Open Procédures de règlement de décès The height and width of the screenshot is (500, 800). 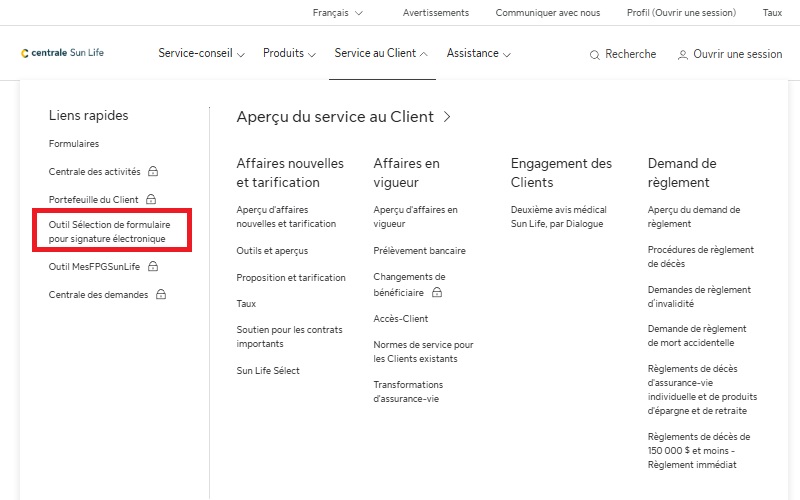(x=700, y=256)
